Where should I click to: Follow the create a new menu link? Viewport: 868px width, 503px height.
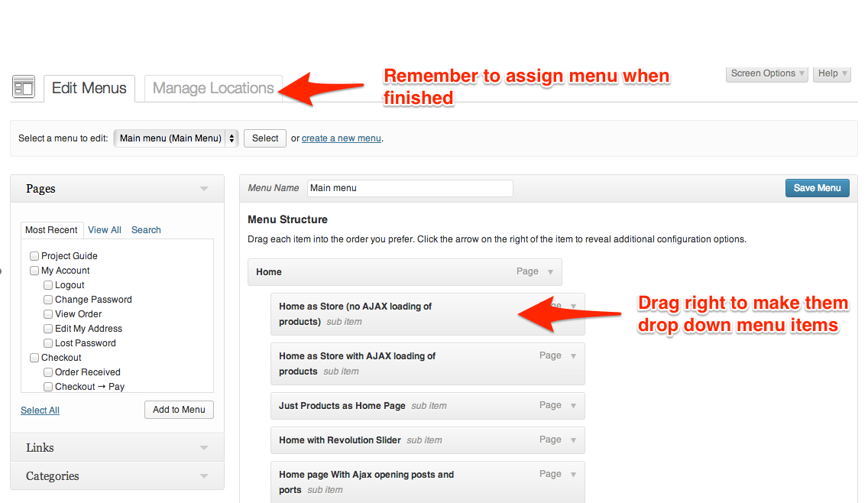[x=341, y=138]
